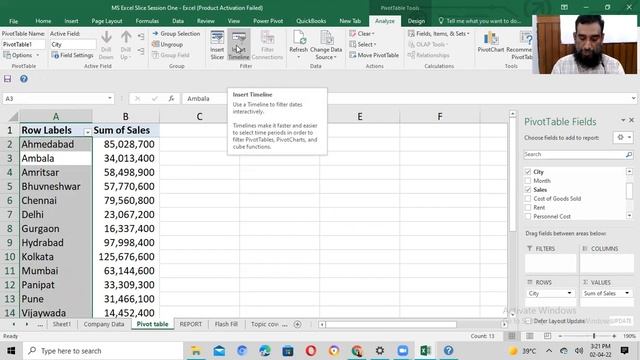This screenshot has height=360, width=640.
Task: Click the zoom slider handle
Action: point(594,336)
